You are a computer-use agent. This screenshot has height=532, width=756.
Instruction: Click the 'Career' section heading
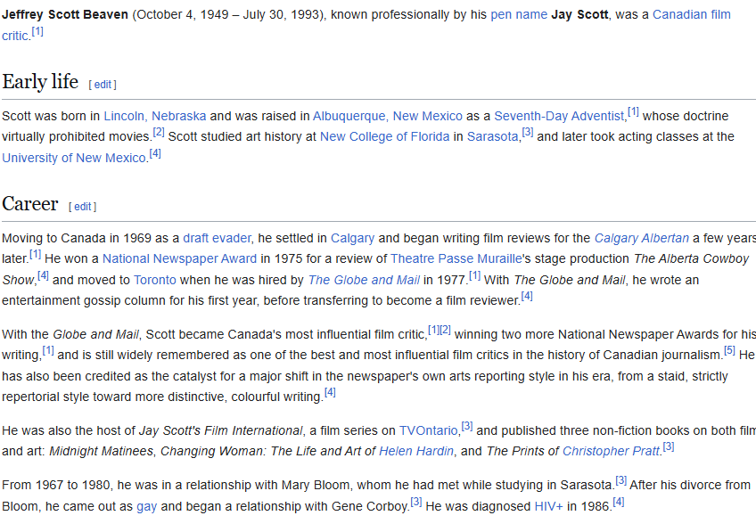pos(30,204)
